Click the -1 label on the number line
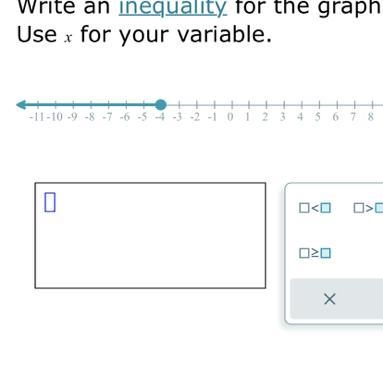The width and height of the screenshot is (383, 384). coord(212,117)
